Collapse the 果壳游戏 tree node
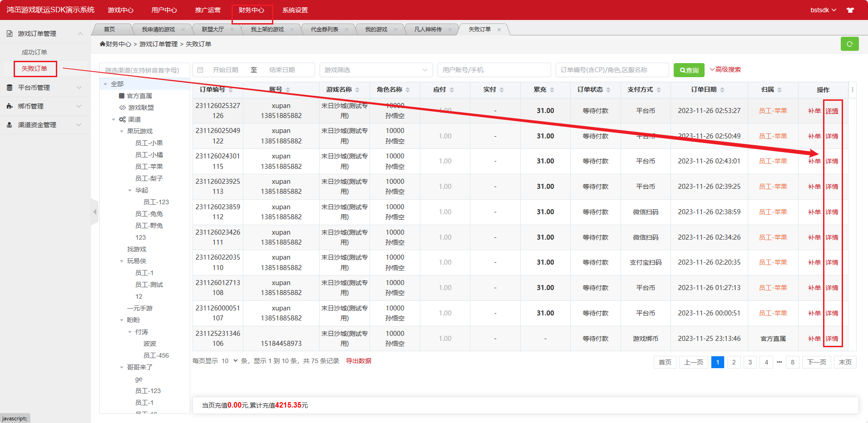The height and width of the screenshot is (423, 868). click(x=122, y=131)
